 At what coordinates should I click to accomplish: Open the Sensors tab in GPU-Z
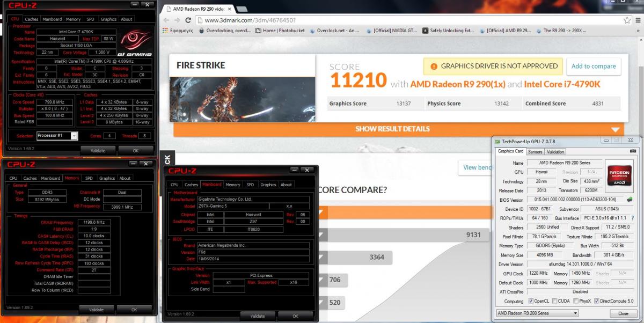coord(535,152)
